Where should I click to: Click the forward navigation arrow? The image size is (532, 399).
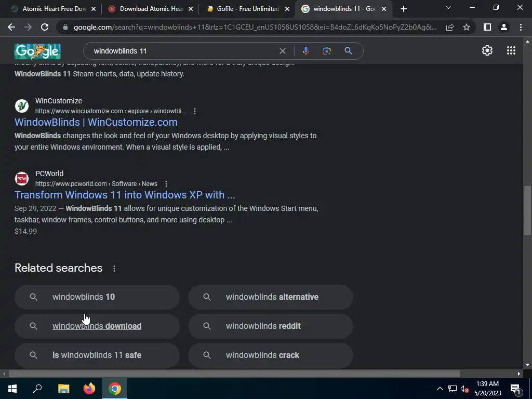pyautogui.click(x=28, y=27)
